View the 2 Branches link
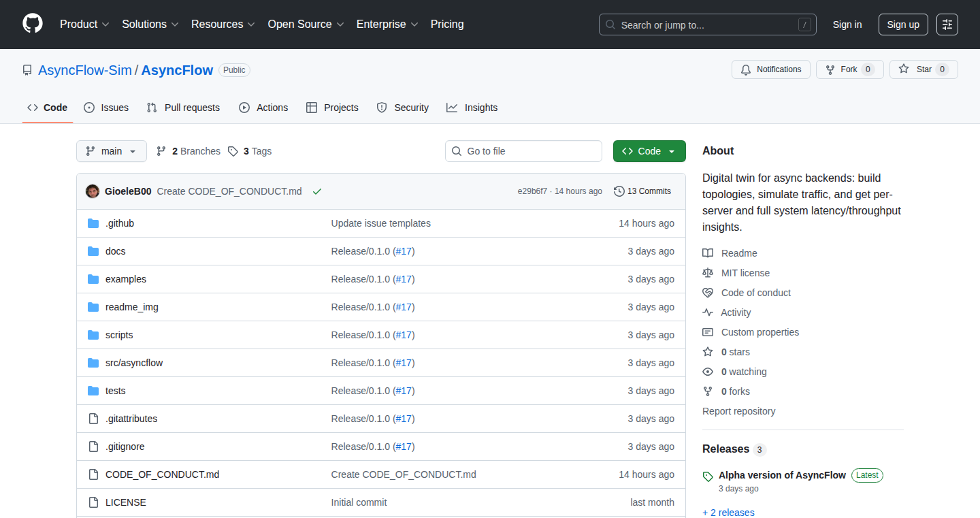Viewport: 980px width, 518px height. pyautogui.click(x=189, y=151)
